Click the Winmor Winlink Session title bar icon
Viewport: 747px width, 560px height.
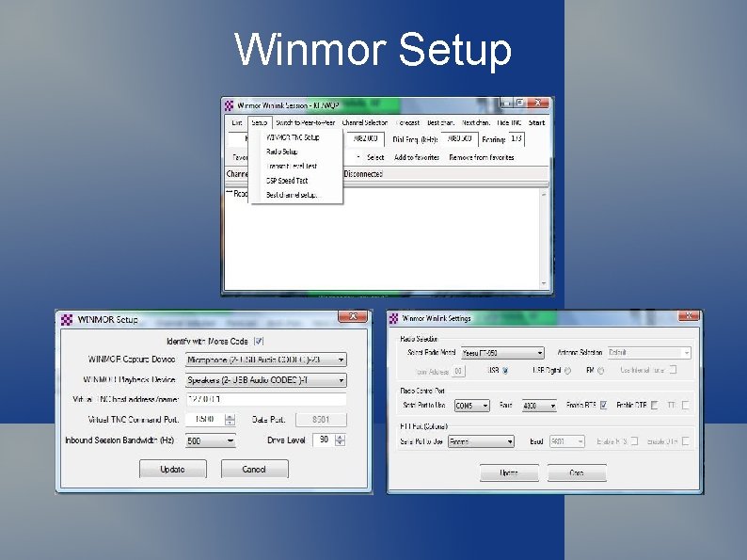point(230,105)
